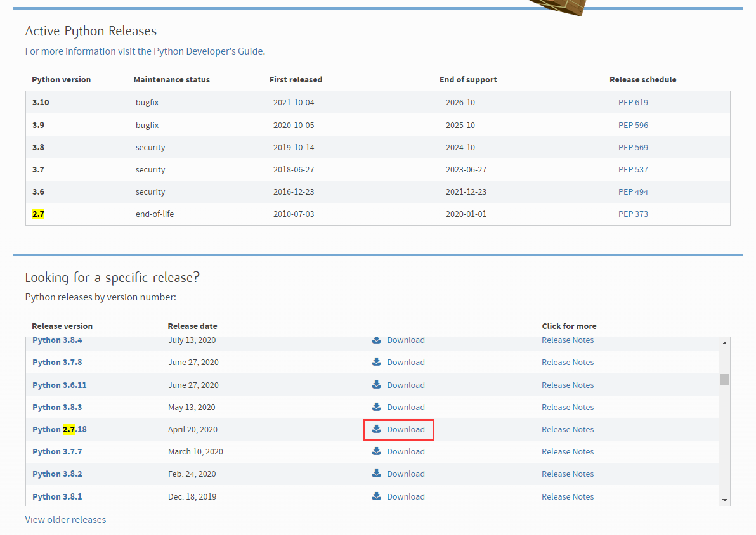Viewport: 756px width, 535px height.
Task: Click Download text for Python 3.8.2
Action: 406,474
